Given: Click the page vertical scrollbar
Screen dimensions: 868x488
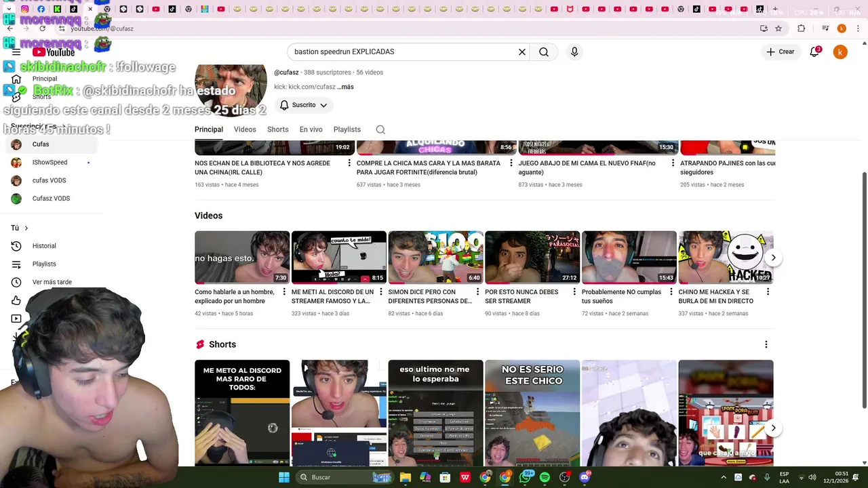Looking at the screenshot, I should (864, 291).
